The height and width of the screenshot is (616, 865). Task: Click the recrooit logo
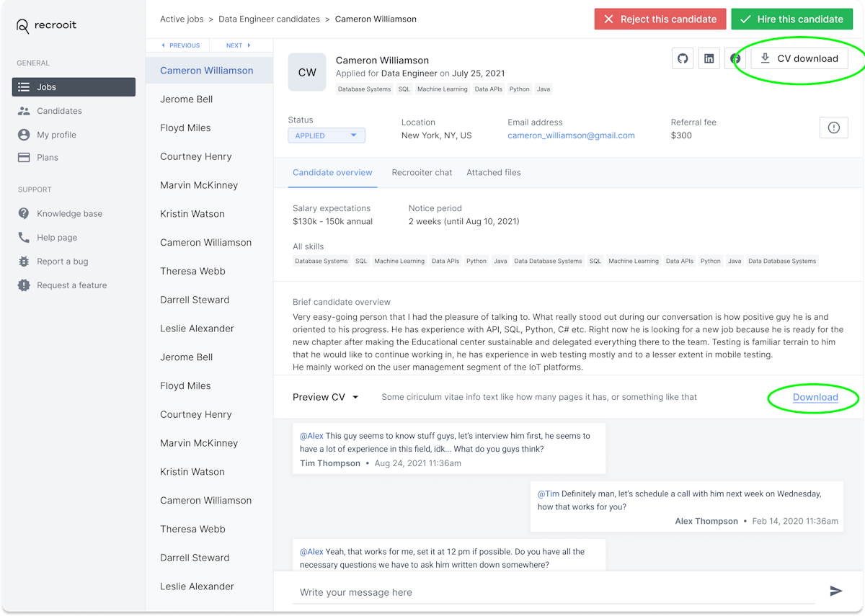[x=46, y=25]
